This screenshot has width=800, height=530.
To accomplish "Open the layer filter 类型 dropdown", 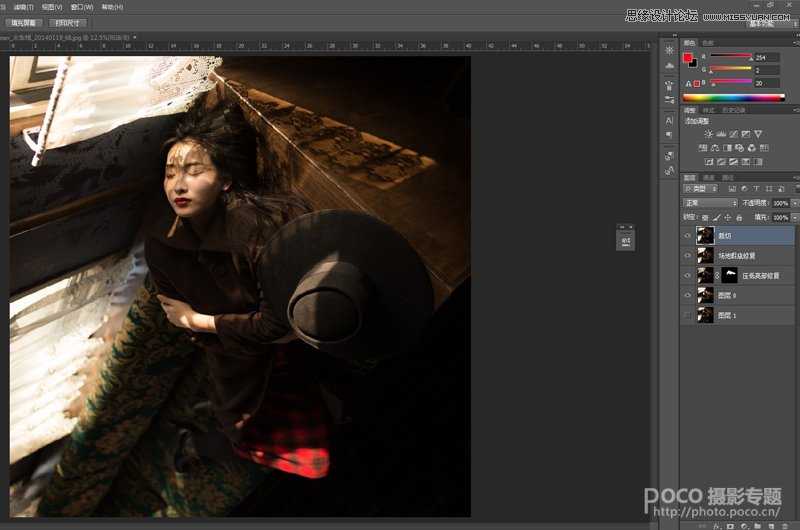I will pyautogui.click(x=700, y=189).
